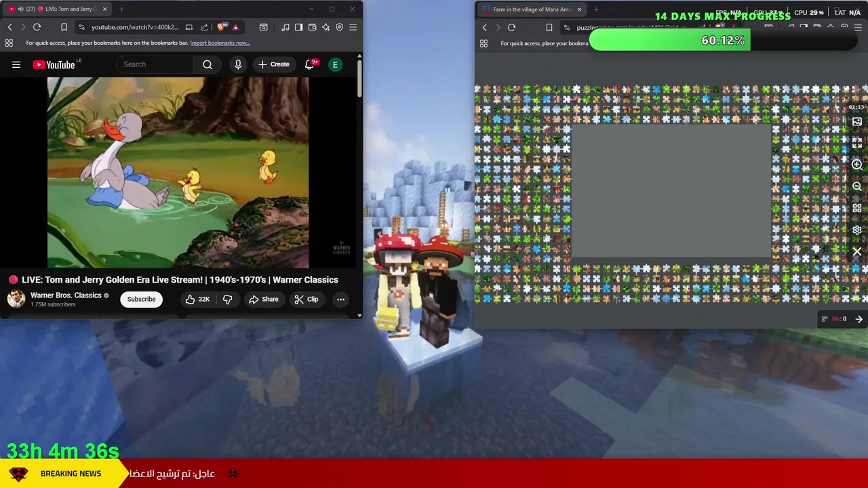Image resolution: width=868 pixels, height=488 pixels.
Task: Click the Tom and Jerry video player
Action: 178,173
